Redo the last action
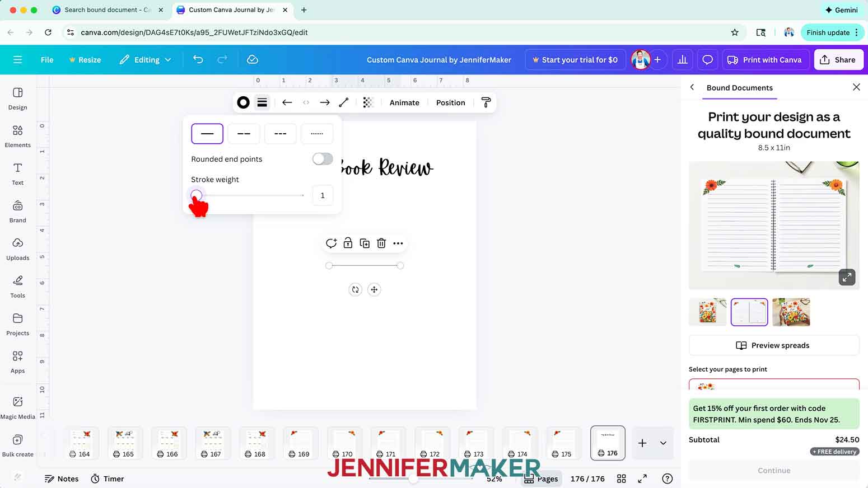 222,59
